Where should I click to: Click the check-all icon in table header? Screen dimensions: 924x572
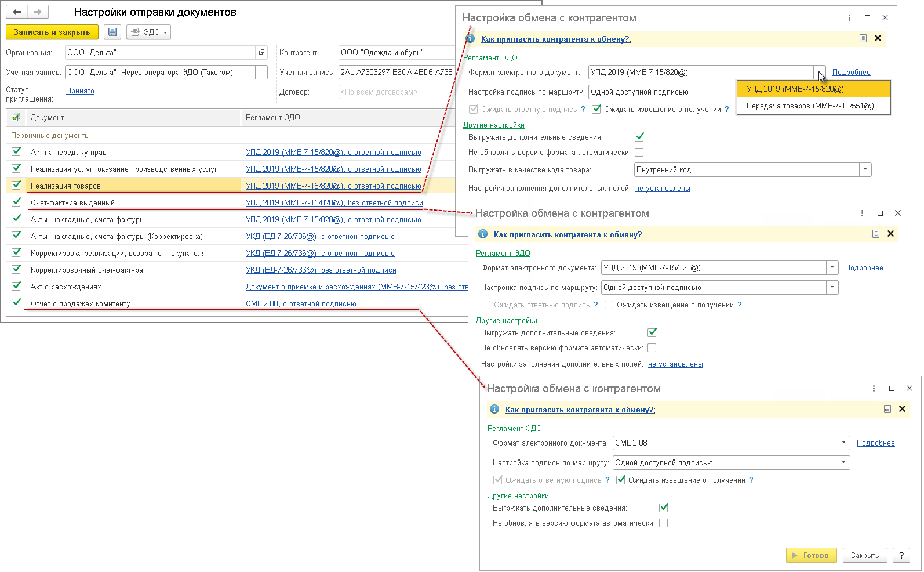[16, 117]
